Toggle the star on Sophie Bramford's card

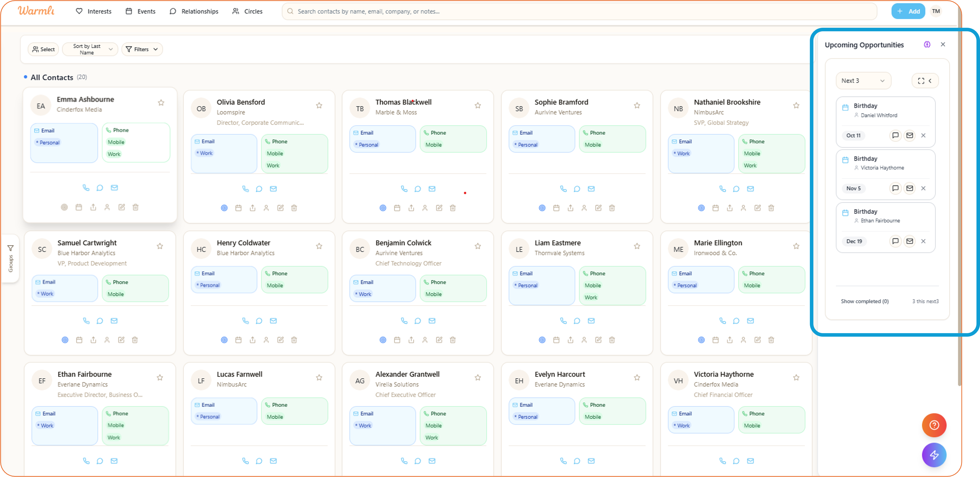click(x=637, y=105)
